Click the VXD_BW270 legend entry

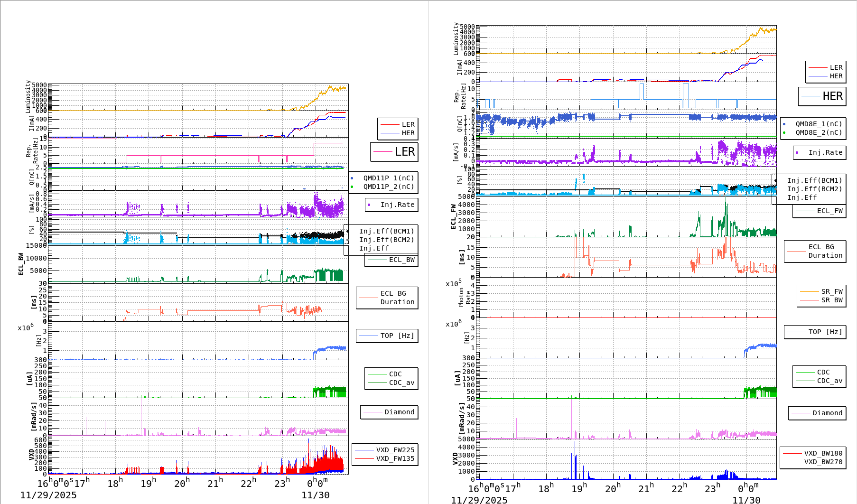coord(823,462)
